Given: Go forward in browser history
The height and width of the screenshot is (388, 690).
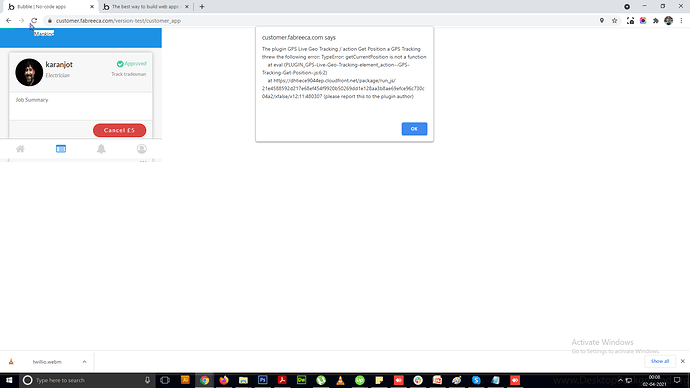Looking at the screenshot, I should coord(21,21).
